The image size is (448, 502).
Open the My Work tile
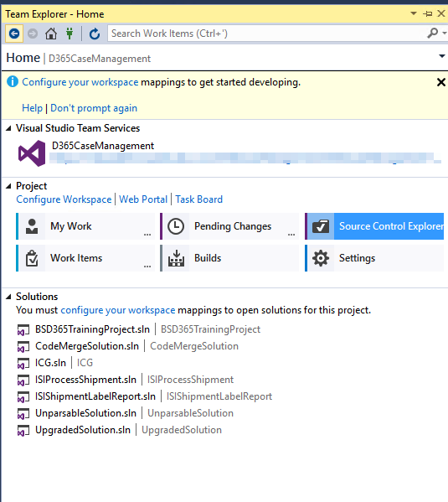[x=85, y=226]
